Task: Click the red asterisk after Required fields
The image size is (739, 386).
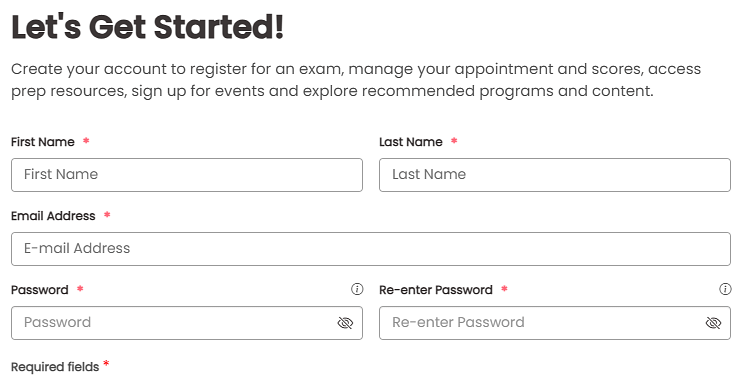Action: click(x=106, y=363)
